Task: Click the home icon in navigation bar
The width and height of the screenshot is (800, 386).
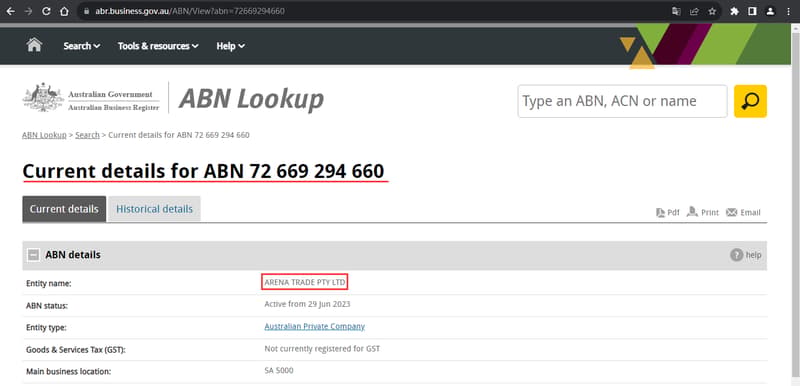Action: (x=34, y=45)
